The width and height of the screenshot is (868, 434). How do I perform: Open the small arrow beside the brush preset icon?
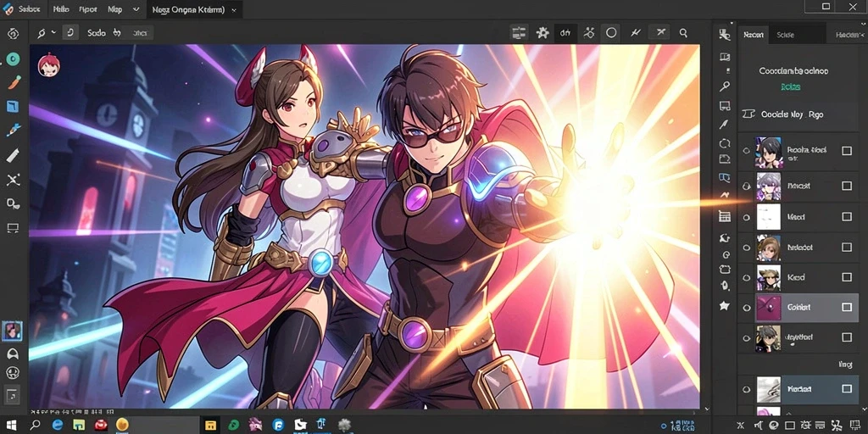(x=53, y=33)
